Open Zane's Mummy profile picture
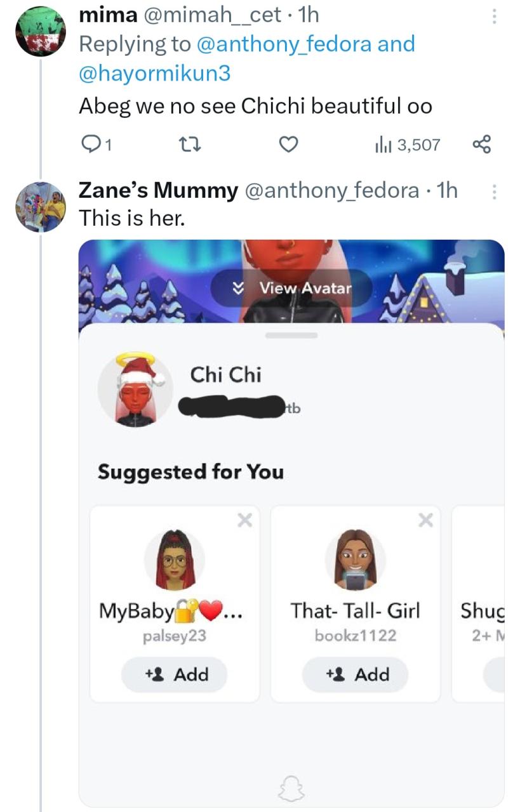This screenshot has height=812, width=520. (x=41, y=207)
